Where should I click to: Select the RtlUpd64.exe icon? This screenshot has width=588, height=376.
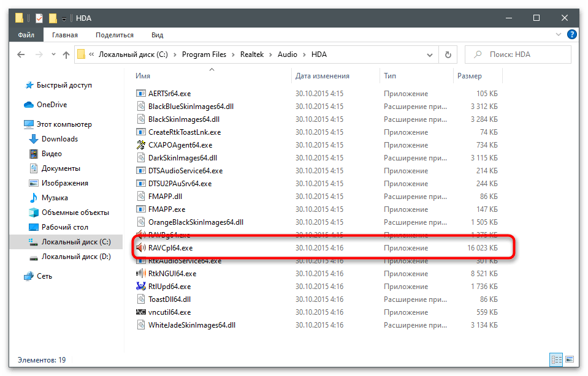[140, 287]
